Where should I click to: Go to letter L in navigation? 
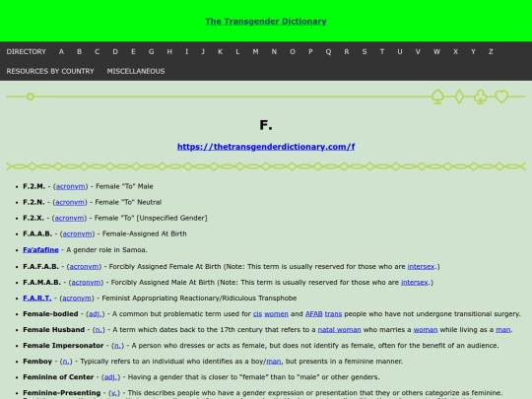(237, 51)
